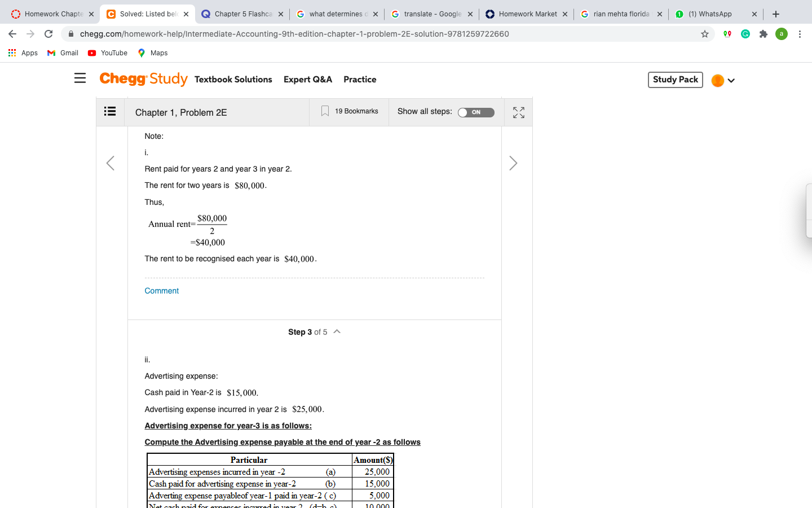The image size is (812, 508).
Task: Open Textbook Solutions menu
Action: [233, 80]
